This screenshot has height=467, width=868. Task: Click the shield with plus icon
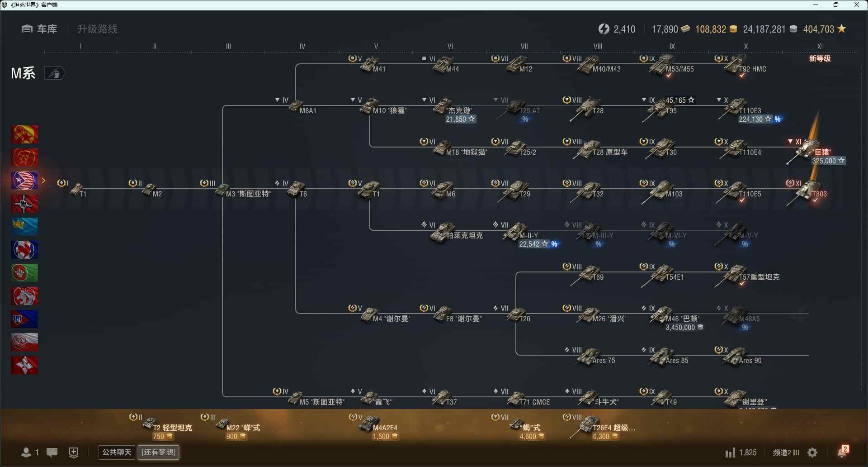tap(74, 452)
